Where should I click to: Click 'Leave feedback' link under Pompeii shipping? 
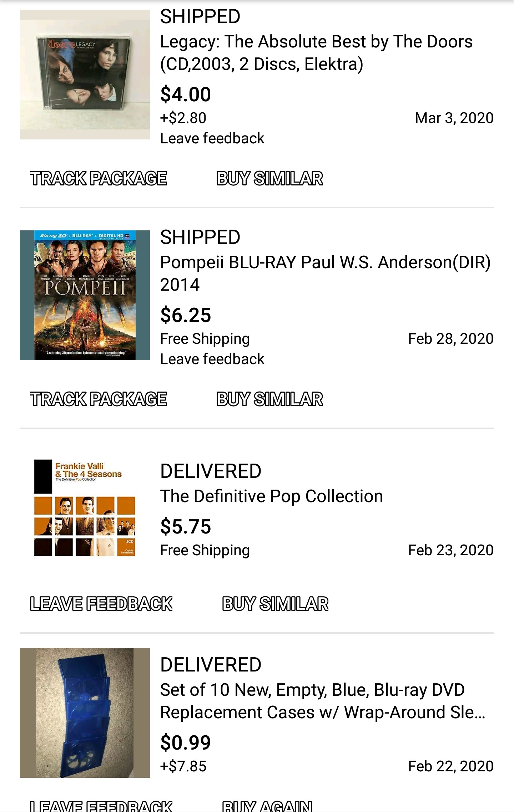(x=212, y=359)
